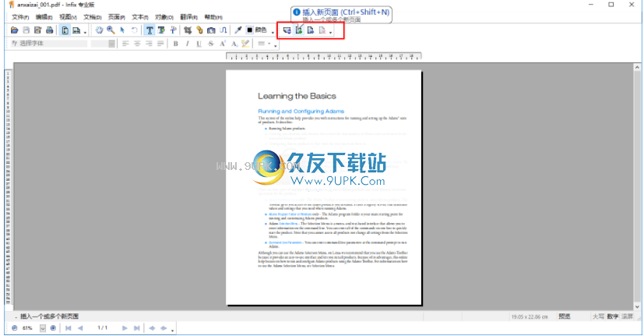The width and height of the screenshot is (644, 336).
Task: Select the Link chain tool
Action: click(199, 30)
